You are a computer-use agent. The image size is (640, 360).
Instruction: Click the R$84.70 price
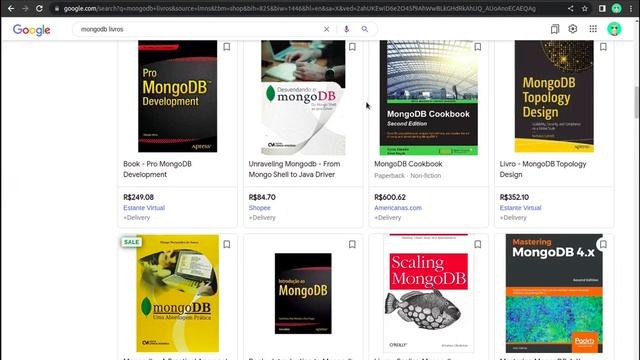tap(262, 197)
